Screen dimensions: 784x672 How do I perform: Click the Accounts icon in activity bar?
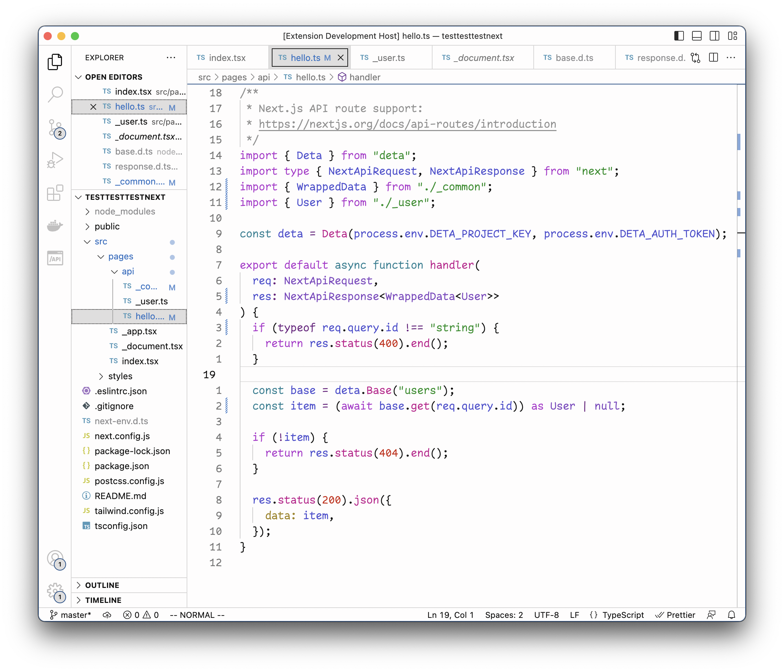coord(55,558)
